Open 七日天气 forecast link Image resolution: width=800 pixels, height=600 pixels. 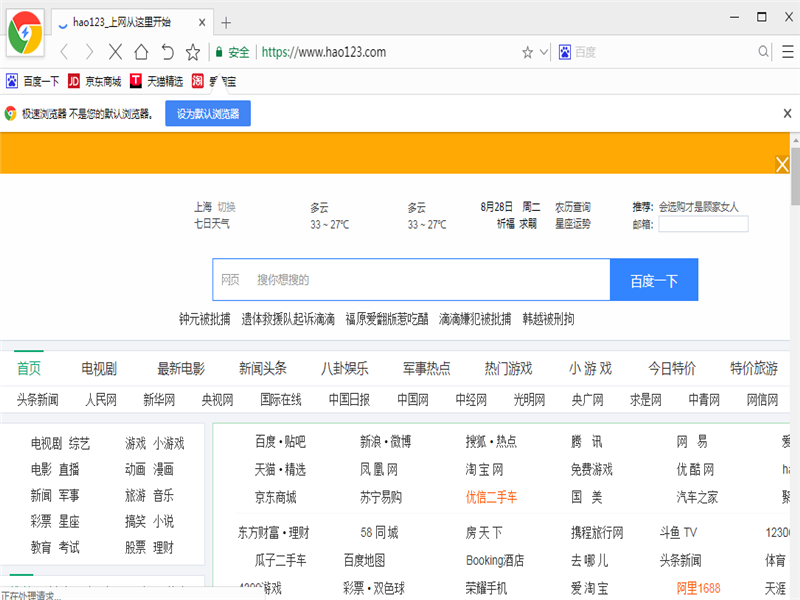[212, 223]
